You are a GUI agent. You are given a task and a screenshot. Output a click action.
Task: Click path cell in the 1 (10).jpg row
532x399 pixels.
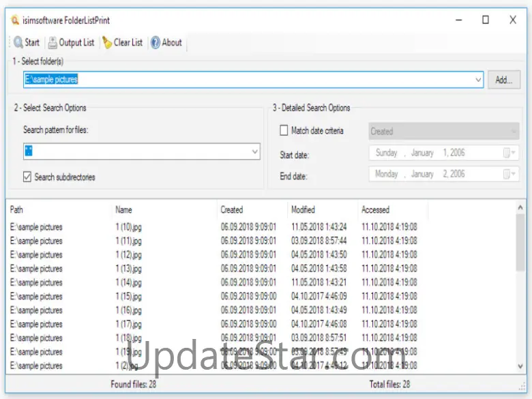tap(36, 227)
